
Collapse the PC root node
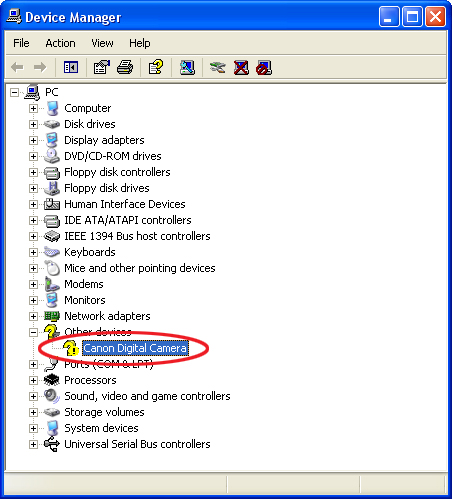(14, 92)
